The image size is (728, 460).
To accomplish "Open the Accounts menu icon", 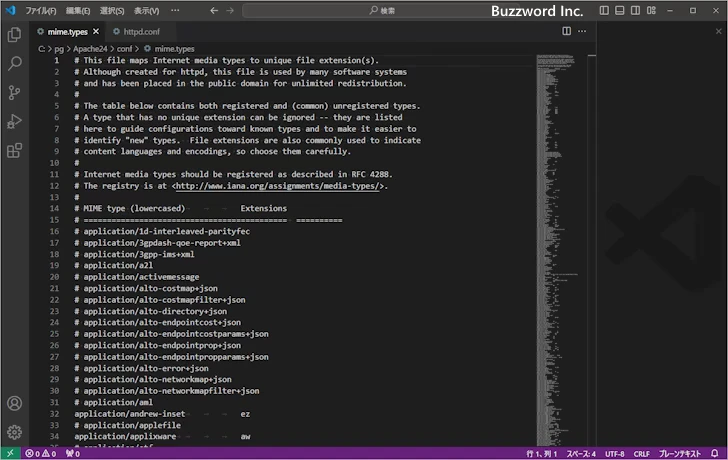I will click(14, 404).
